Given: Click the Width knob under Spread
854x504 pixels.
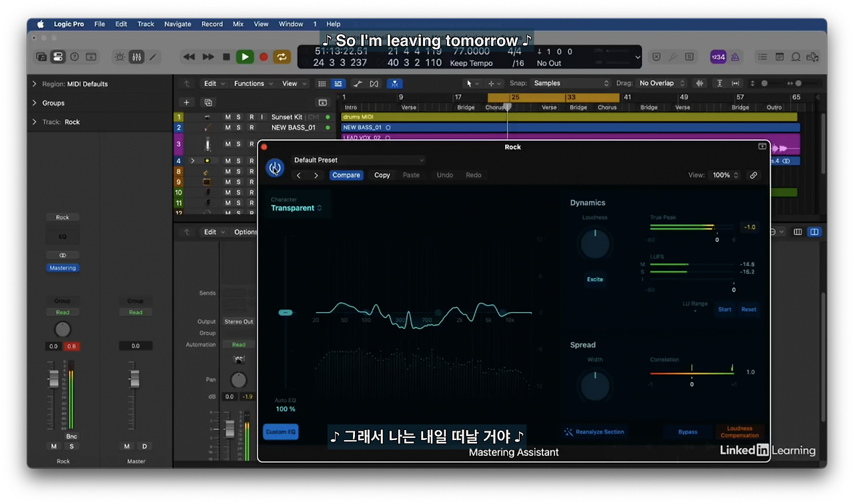Looking at the screenshot, I should click(595, 386).
